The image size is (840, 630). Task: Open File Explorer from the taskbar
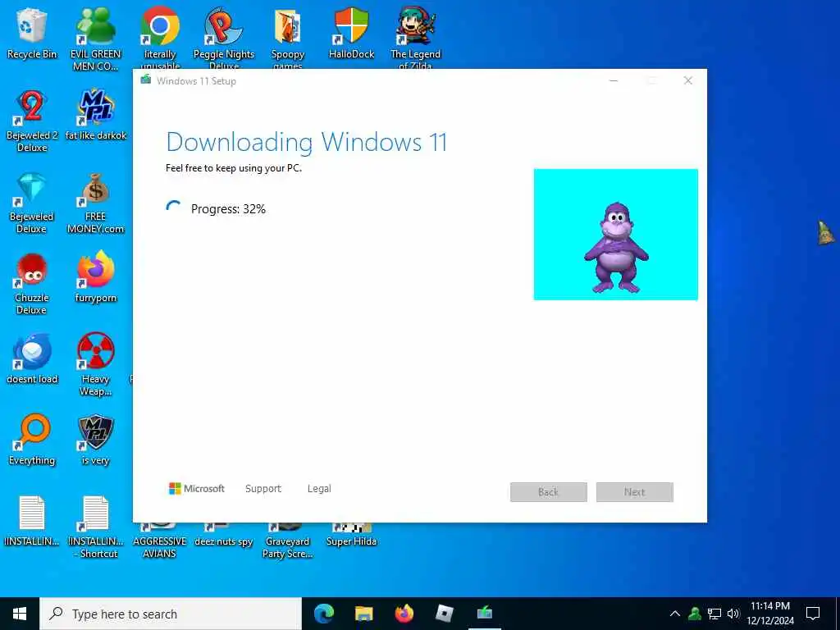(x=364, y=614)
